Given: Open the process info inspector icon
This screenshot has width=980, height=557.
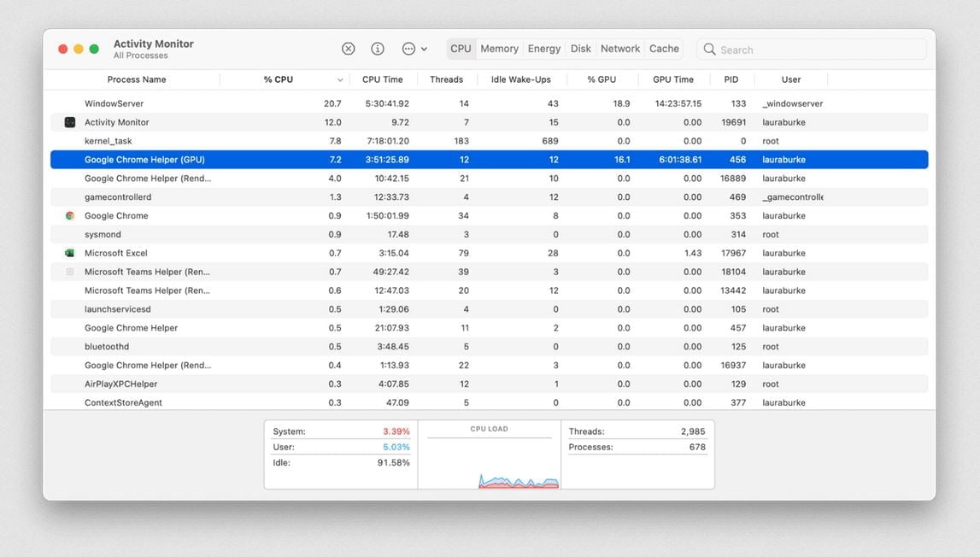Looking at the screenshot, I should click(x=378, y=49).
